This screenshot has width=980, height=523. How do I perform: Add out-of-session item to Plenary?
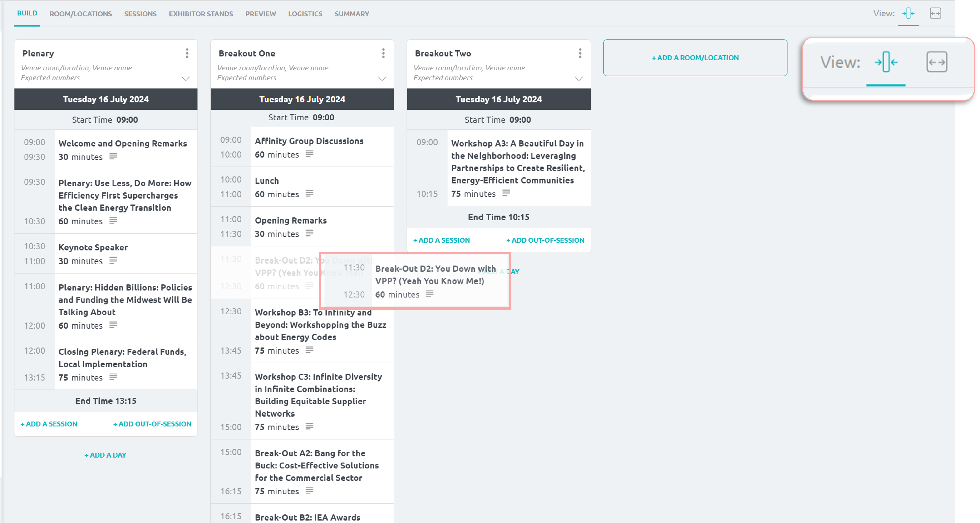(152, 424)
